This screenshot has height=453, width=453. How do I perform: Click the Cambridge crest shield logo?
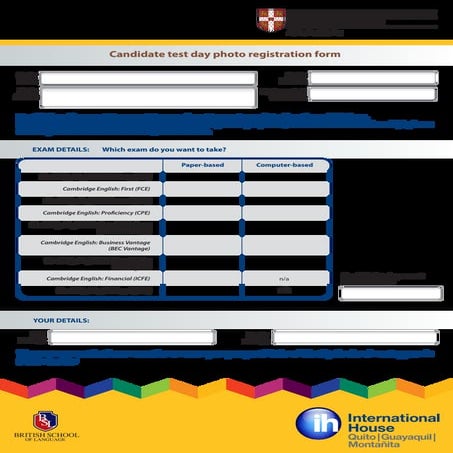tap(271, 20)
